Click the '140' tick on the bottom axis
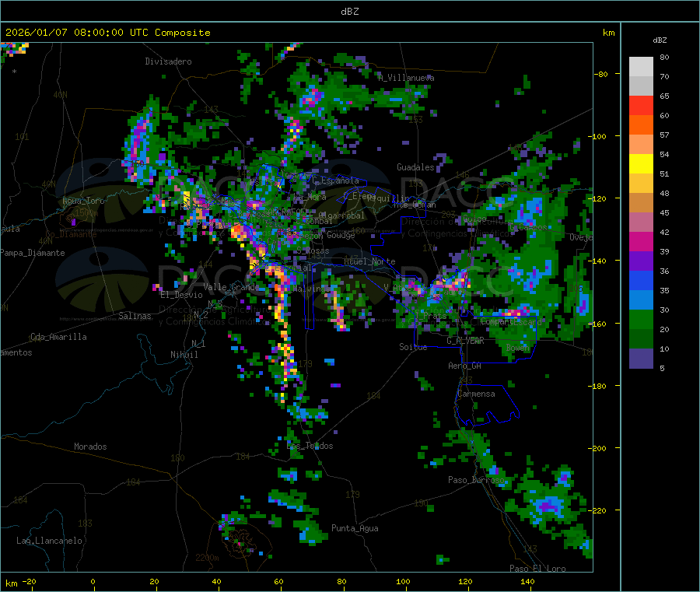 click(527, 581)
